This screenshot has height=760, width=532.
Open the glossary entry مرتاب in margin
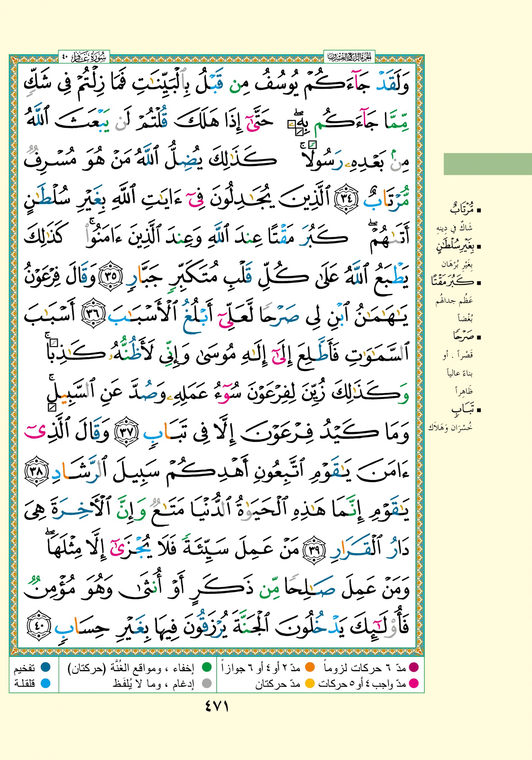pos(461,209)
